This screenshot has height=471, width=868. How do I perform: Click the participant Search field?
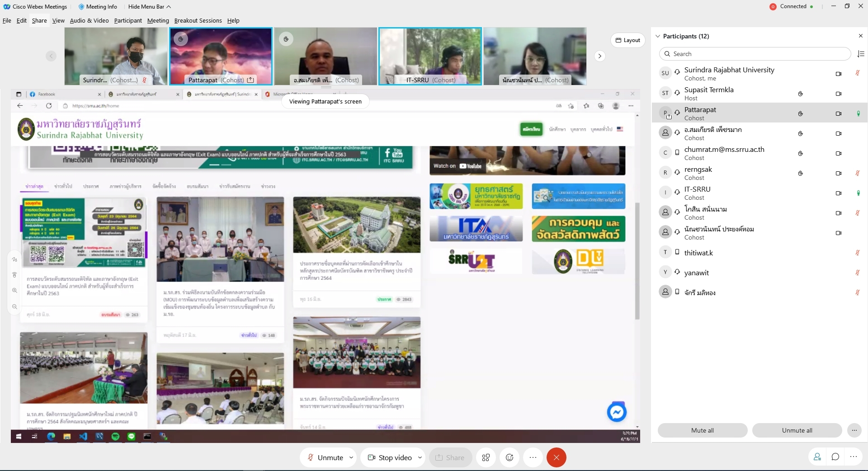pyautogui.click(x=755, y=54)
